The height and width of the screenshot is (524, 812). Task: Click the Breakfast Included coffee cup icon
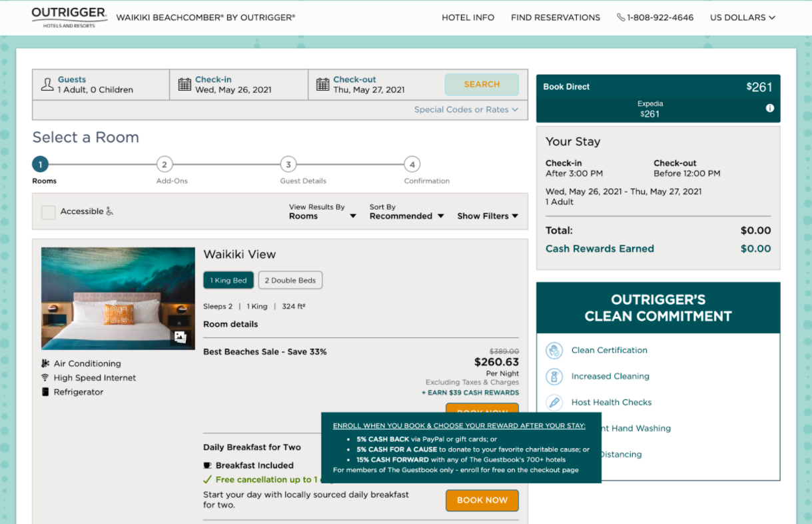tap(207, 465)
